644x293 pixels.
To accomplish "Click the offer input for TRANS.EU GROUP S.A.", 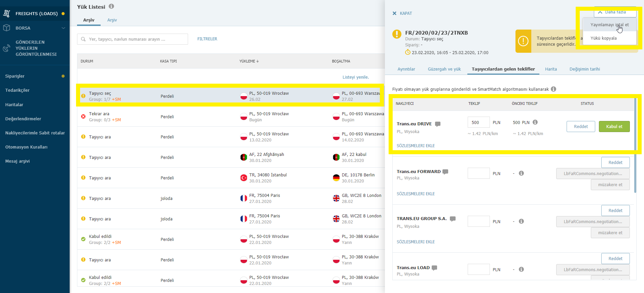I will 478,221.
